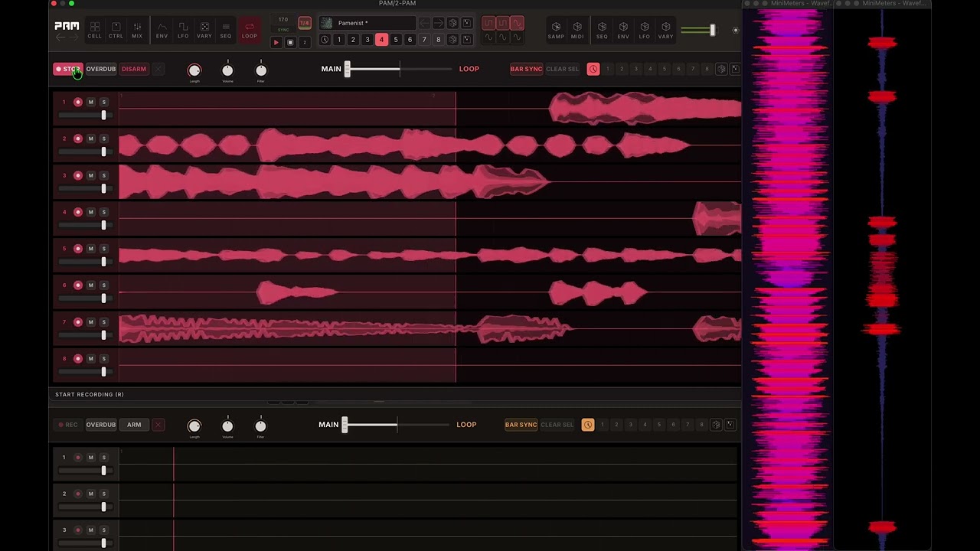Solo red looper track 7
Viewport: 980px width, 551px height.
pos(103,322)
